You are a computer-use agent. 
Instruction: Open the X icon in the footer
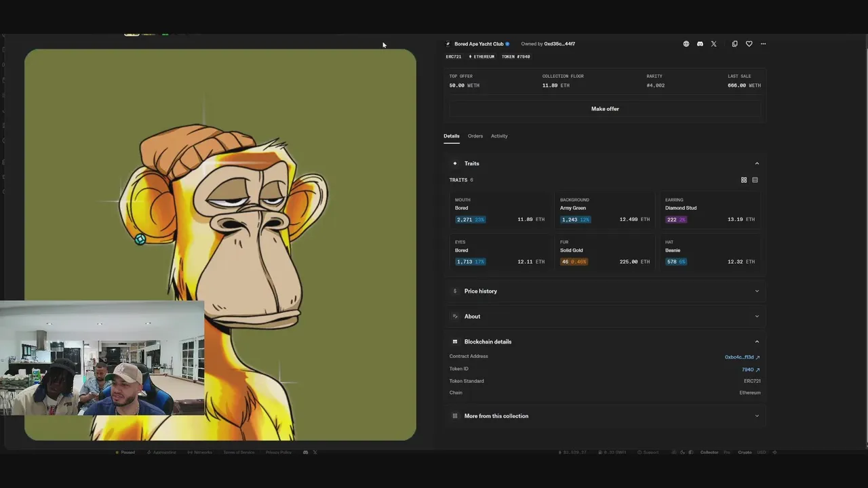point(315,452)
